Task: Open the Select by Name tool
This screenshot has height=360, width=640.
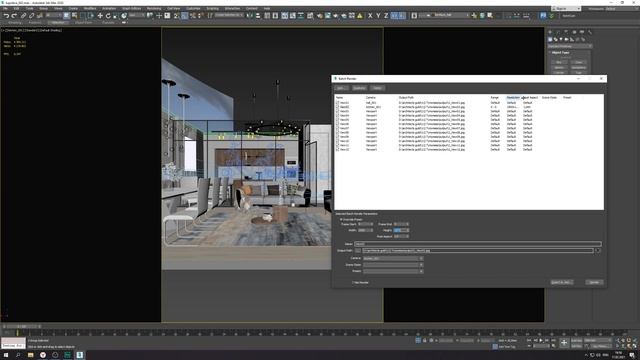Action: coord(75,16)
